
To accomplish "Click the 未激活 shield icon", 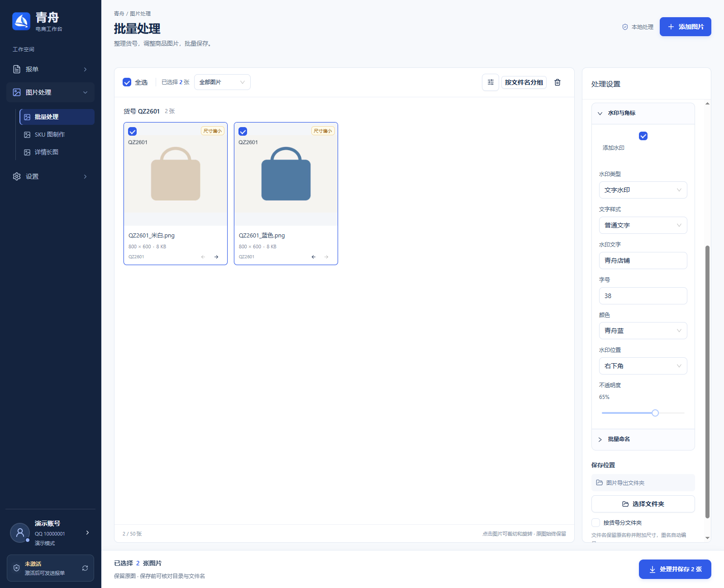I will point(16,568).
